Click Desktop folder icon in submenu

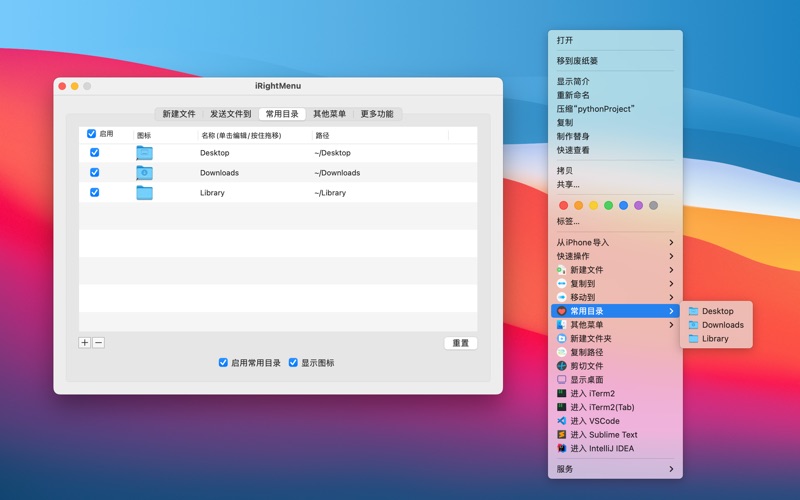point(693,311)
